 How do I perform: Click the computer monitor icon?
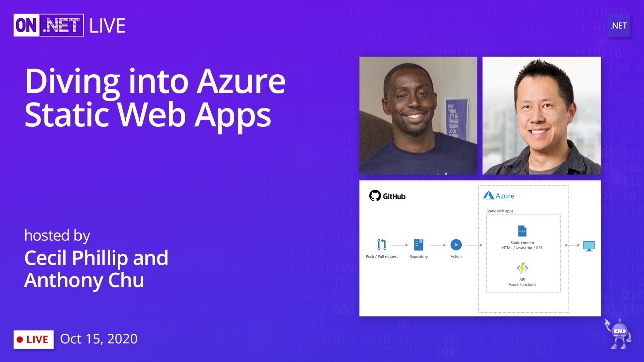[x=589, y=246]
